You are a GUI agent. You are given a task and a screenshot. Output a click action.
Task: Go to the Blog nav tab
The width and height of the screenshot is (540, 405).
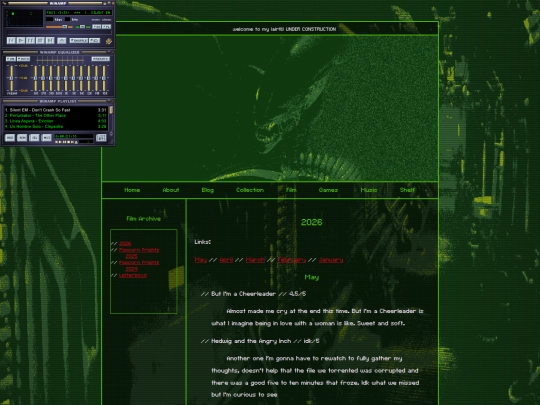[x=208, y=190]
